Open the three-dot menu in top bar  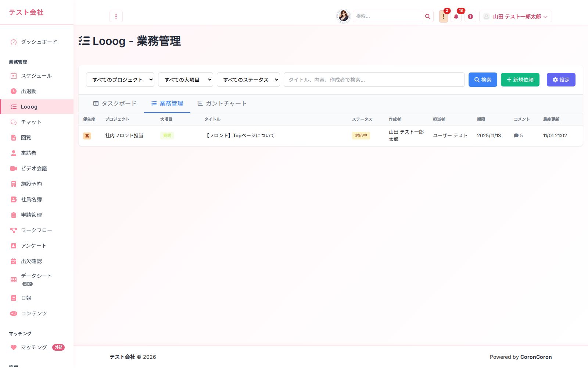(116, 16)
